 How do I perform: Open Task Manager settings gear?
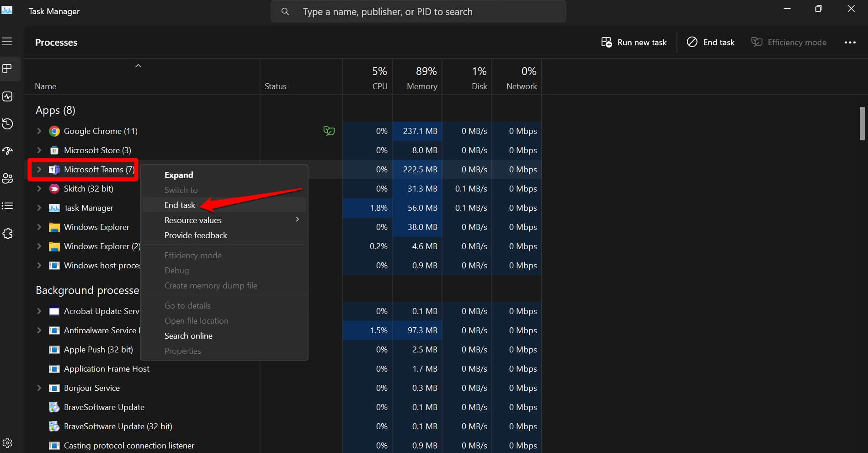[7, 442]
